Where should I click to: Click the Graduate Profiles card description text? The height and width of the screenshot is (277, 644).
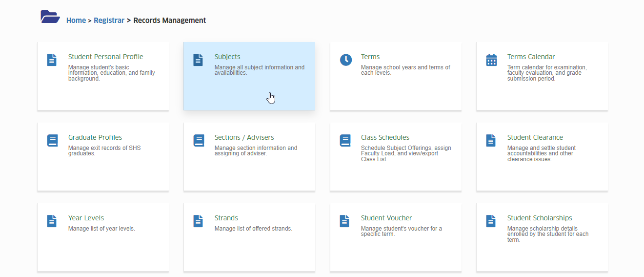pos(104,150)
